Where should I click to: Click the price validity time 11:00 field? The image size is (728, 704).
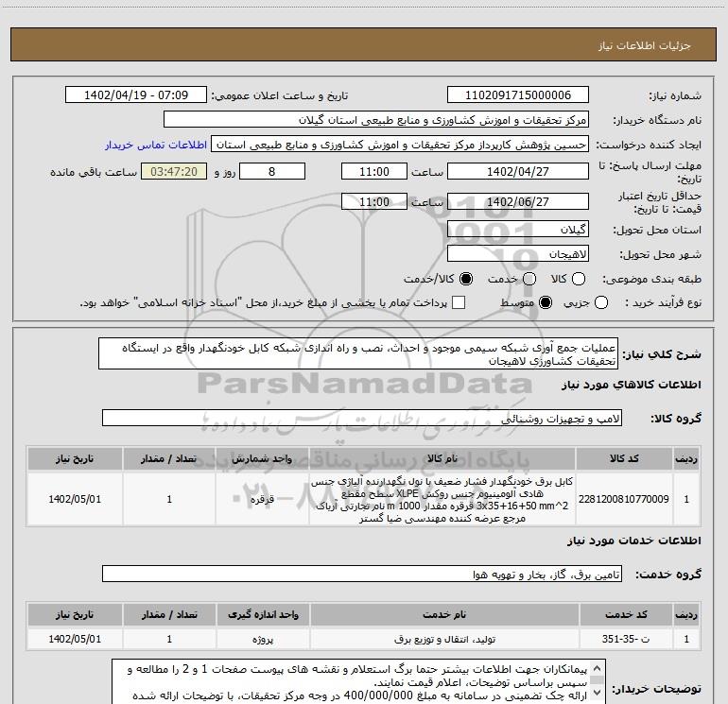click(x=374, y=201)
